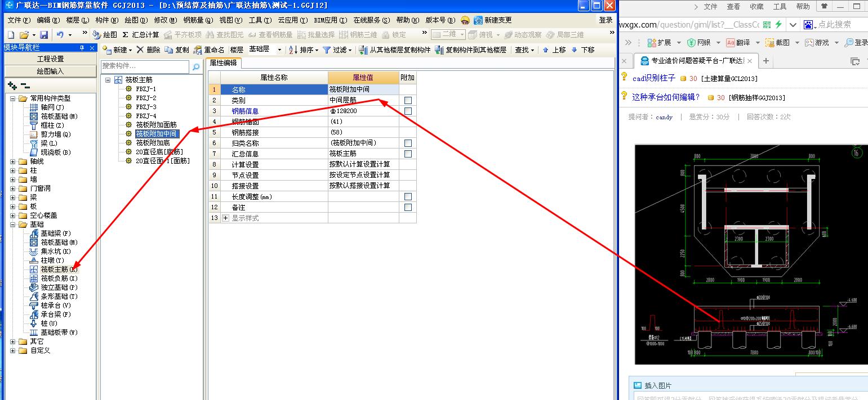Image resolution: width=868 pixels, height=400 pixels.
Task: Toggle 附加 checkbox for 长度调整 row
Action: [x=408, y=196]
